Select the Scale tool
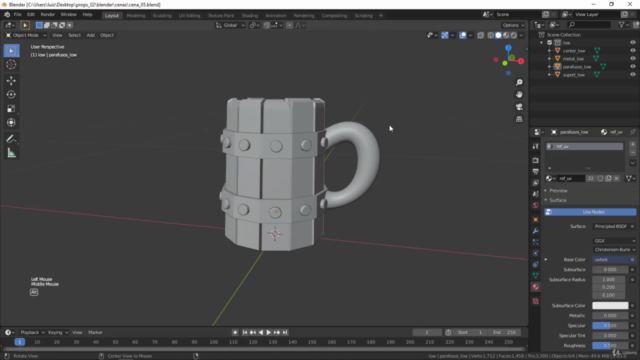Image resolution: width=640 pixels, height=360 pixels. (11, 109)
